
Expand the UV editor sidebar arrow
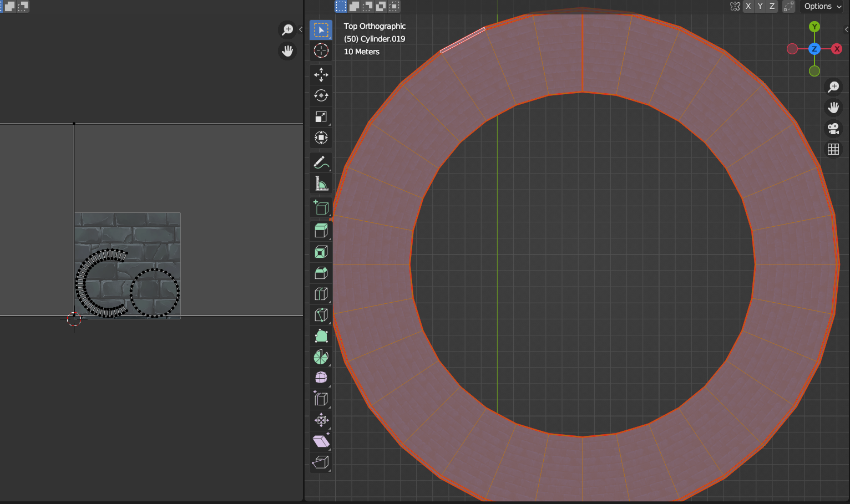[x=300, y=29]
